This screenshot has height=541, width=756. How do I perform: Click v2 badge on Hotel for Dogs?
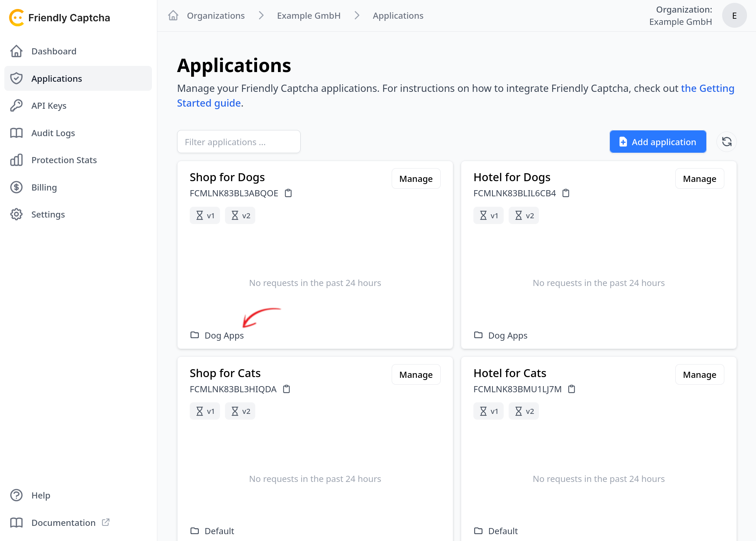(x=524, y=215)
